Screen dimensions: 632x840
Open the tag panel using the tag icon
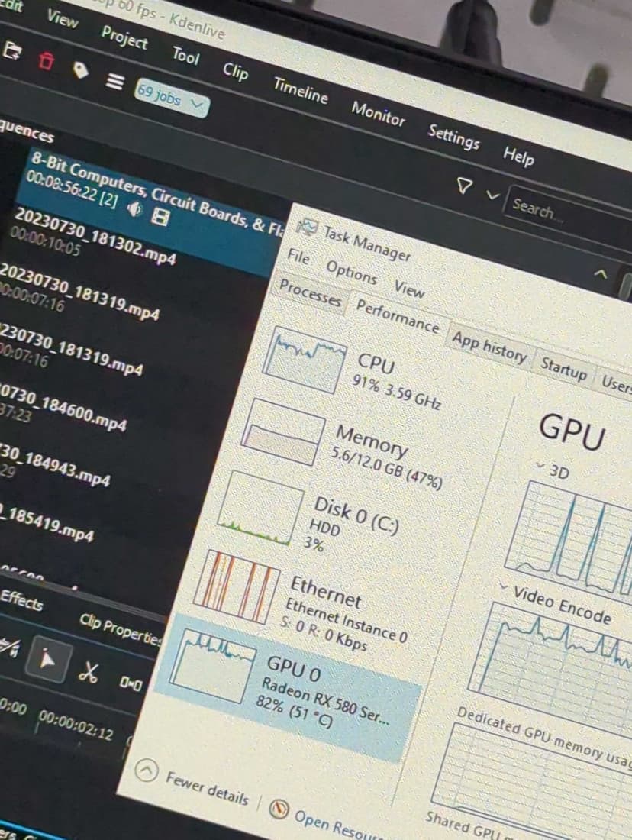pos(79,70)
